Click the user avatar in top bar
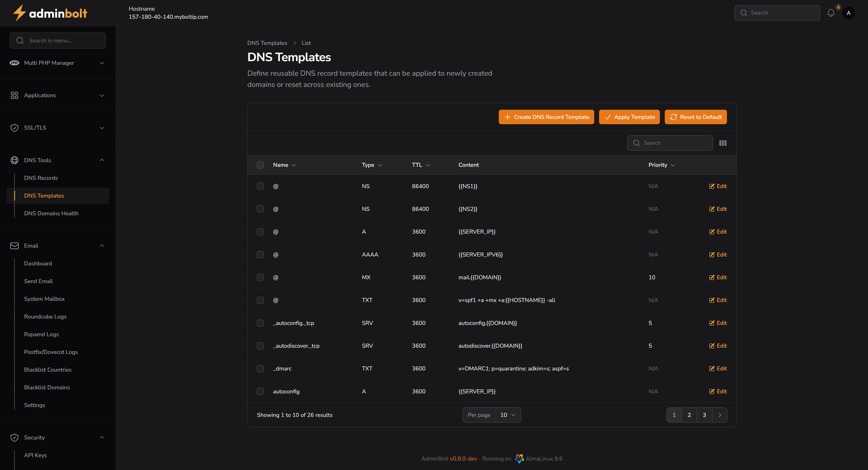Image resolution: width=868 pixels, height=470 pixels. [849, 13]
